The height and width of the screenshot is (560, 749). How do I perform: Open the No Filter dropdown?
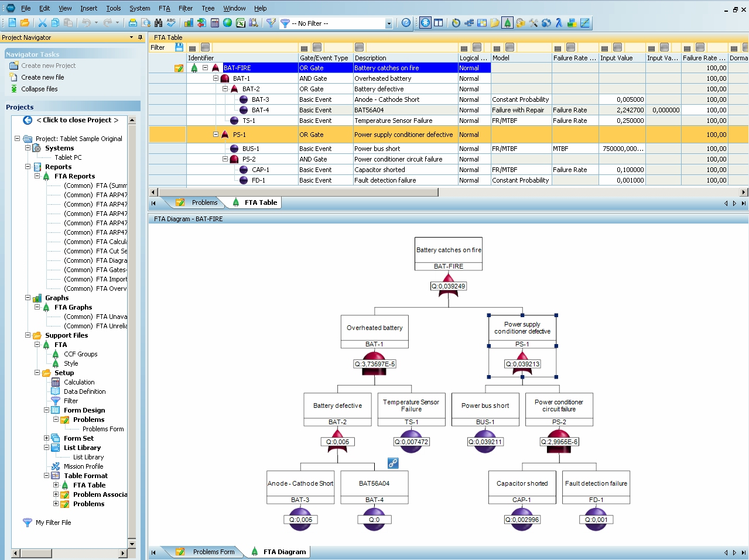388,23
